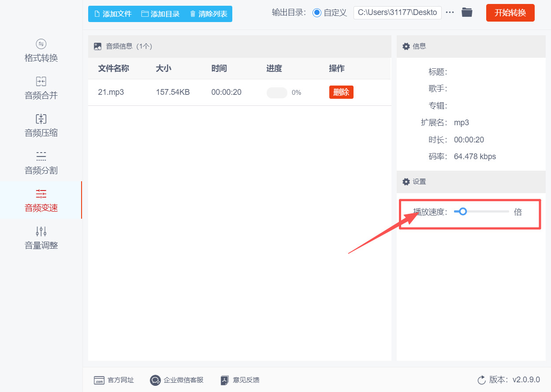Click the 格式转换 icon in sidebar
The width and height of the screenshot is (551, 392).
(41, 44)
